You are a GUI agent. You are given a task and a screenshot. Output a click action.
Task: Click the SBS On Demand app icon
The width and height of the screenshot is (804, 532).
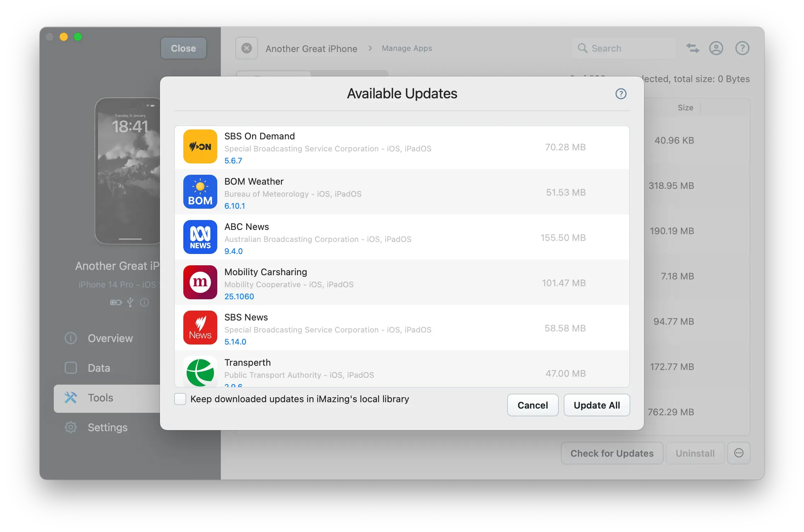[x=200, y=146]
